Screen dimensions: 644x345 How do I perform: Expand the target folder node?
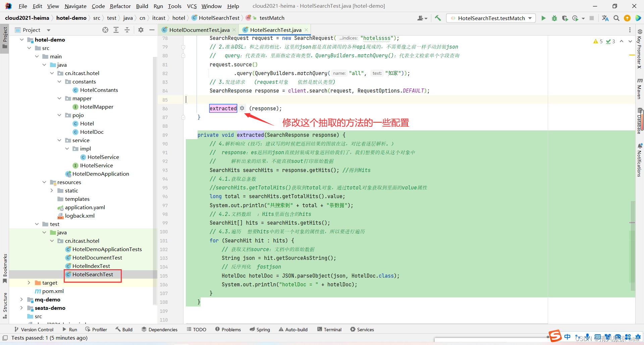pyautogui.click(x=29, y=283)
